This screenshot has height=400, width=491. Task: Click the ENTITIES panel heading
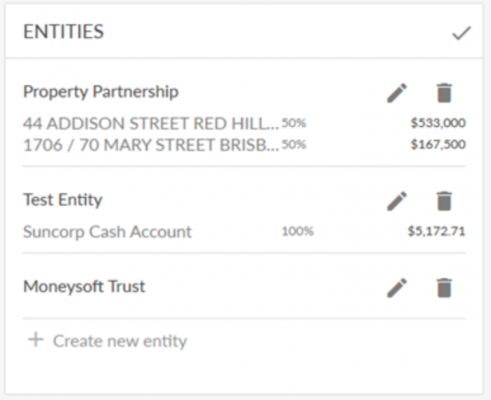(x=63, y=32)
